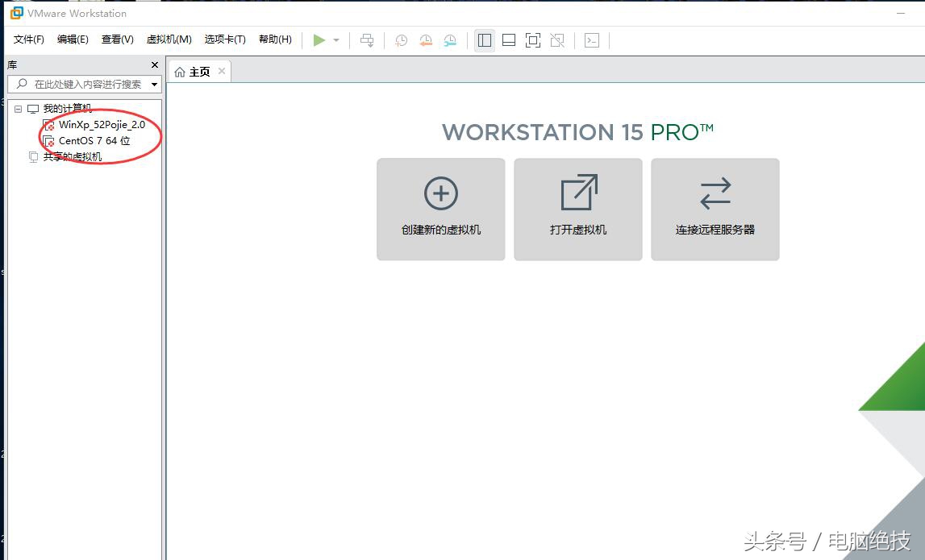925x560 pixels.
Task: Collapse the 我的计算机 tree node
Action: [18, 108]
